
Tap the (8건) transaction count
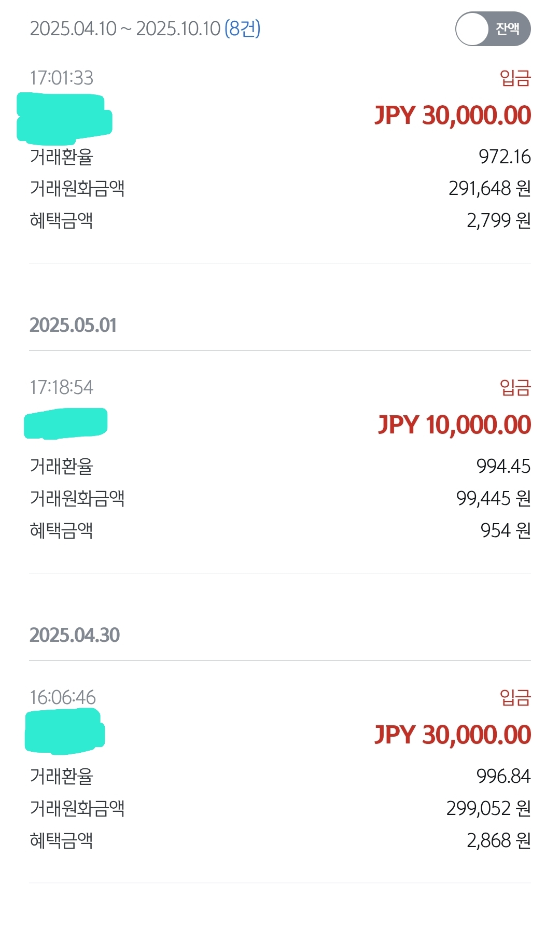pyautogui.click(x=242, y=29)
